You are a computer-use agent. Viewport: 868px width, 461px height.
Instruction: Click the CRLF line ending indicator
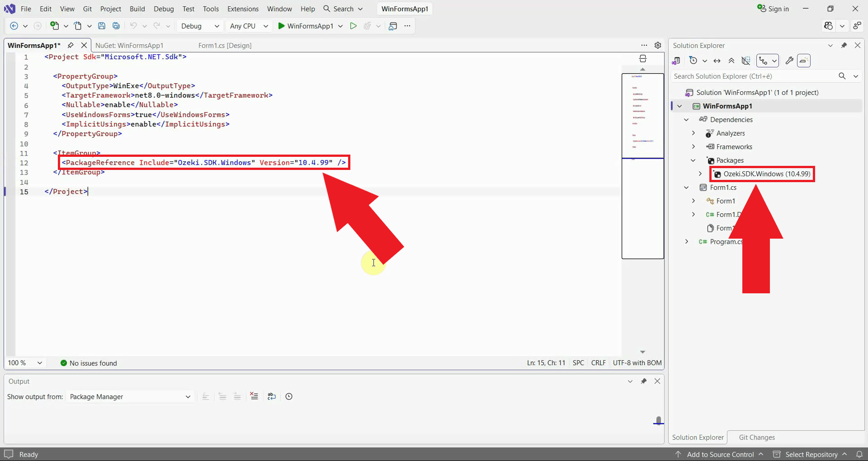click(598, 363)
